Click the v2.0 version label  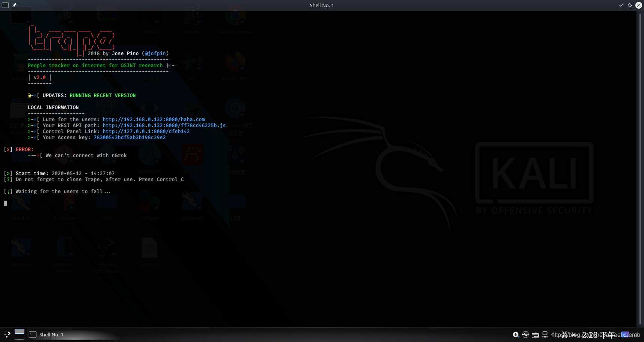click(x=40, y=78)
